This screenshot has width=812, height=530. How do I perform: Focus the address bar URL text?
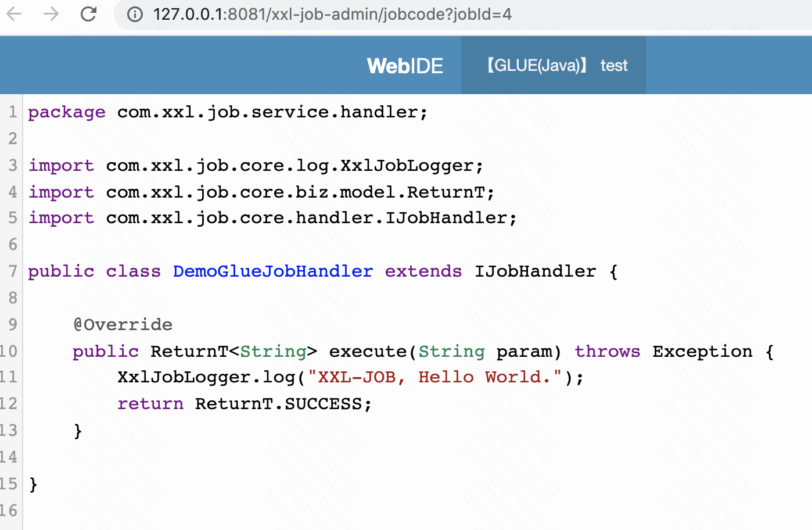click(332, 15)
